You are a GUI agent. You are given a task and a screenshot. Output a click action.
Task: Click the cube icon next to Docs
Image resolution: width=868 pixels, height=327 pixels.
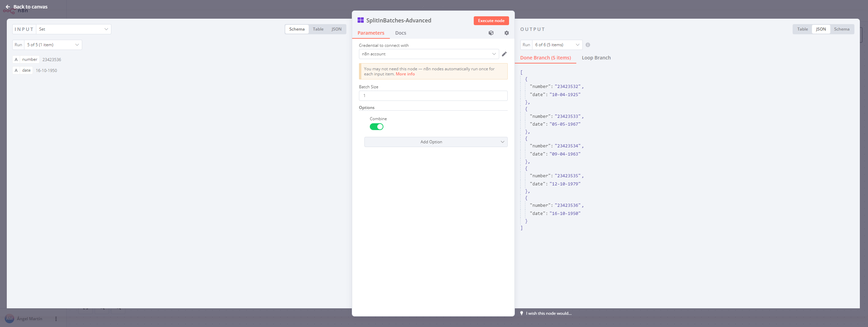(491, 33)
